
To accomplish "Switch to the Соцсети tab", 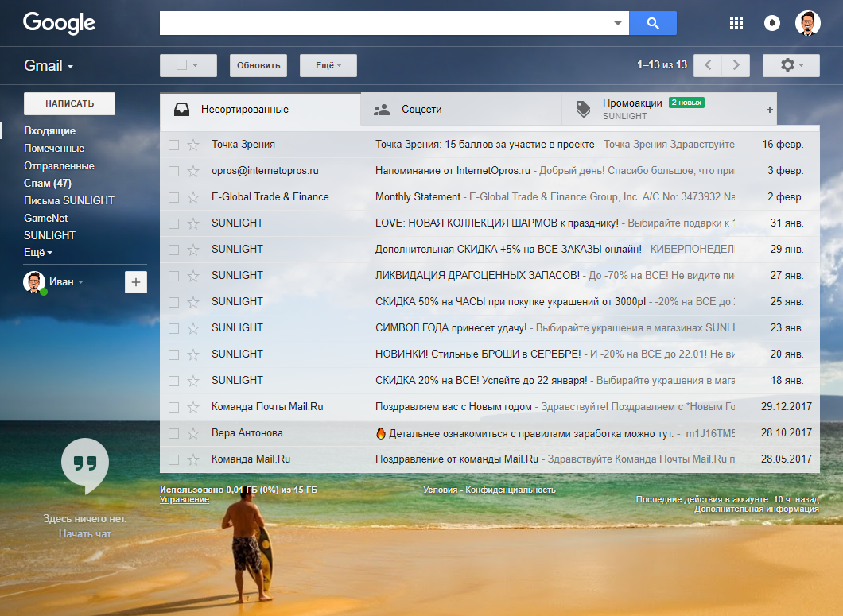I will pyautogui.click(x=421, y=110).
